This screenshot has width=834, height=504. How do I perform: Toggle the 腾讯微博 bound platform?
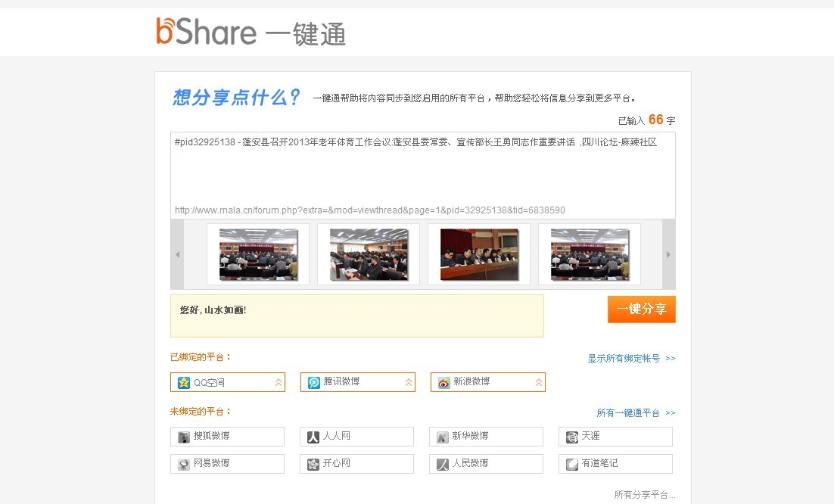[x=358, y=382]
